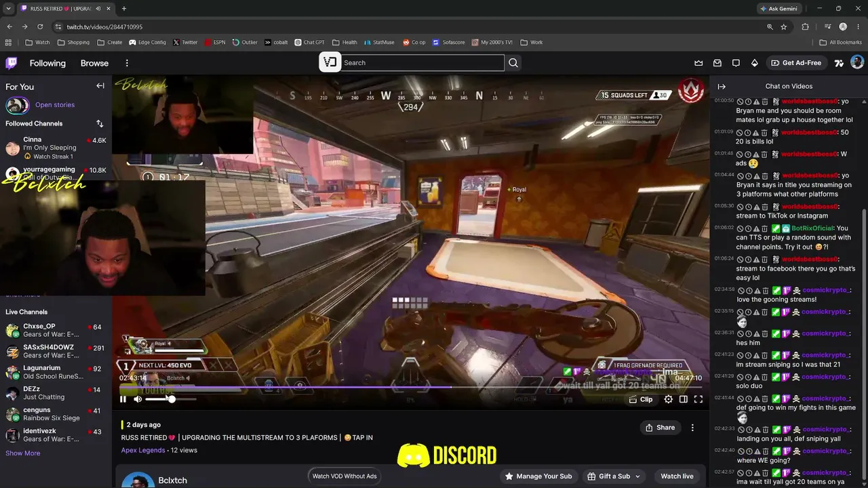Open the StatMuse bookmark
The height and width of the screenshot is (488, 868).
(x=378, y=42)
